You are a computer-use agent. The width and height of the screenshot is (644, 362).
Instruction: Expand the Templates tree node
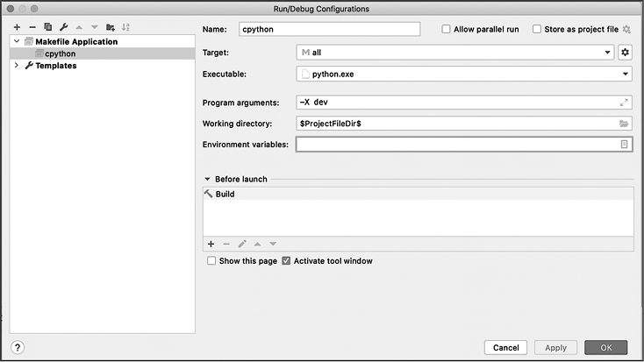(16, 66)
